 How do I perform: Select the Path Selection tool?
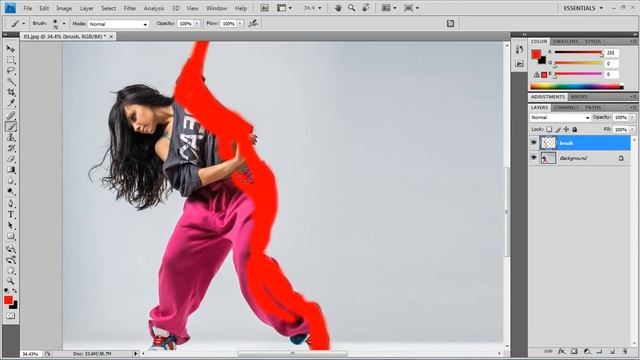tap(11, 226)
